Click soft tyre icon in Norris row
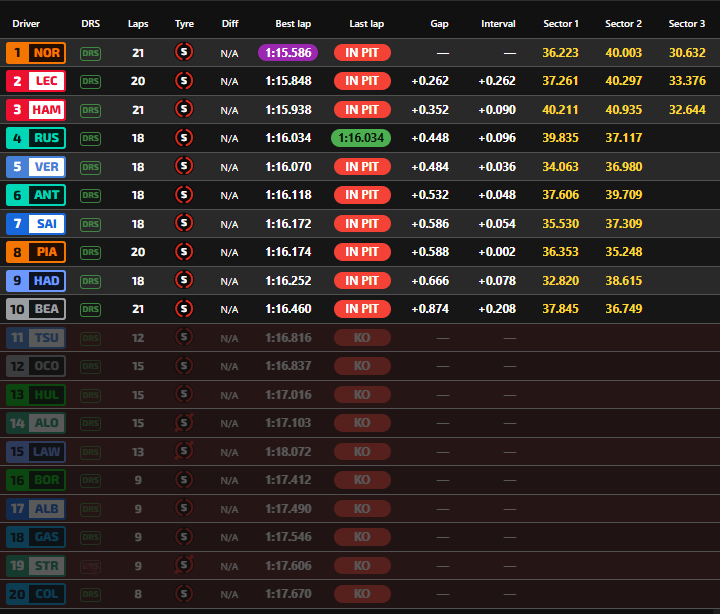720x614 pixels. (x=184, y=53)
